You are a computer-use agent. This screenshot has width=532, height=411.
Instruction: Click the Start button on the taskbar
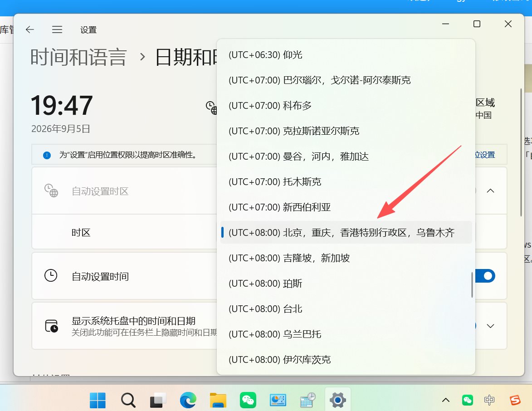pyautogui.click(x=98, y=401)
